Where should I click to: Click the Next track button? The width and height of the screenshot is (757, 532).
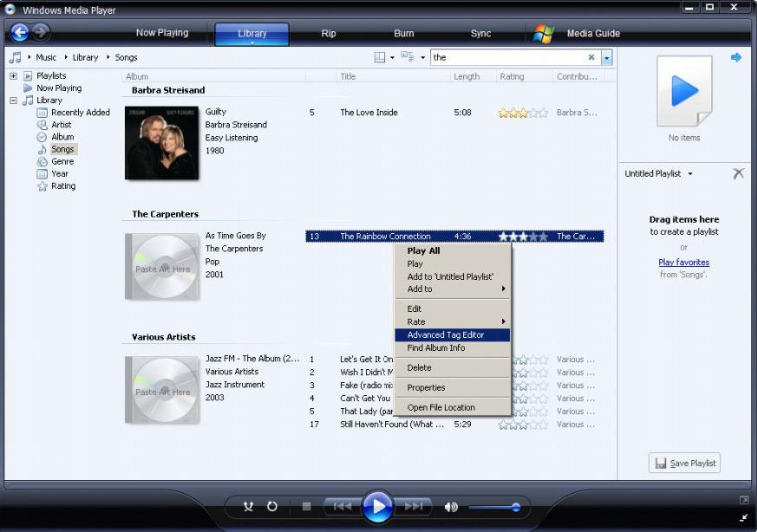414,506
